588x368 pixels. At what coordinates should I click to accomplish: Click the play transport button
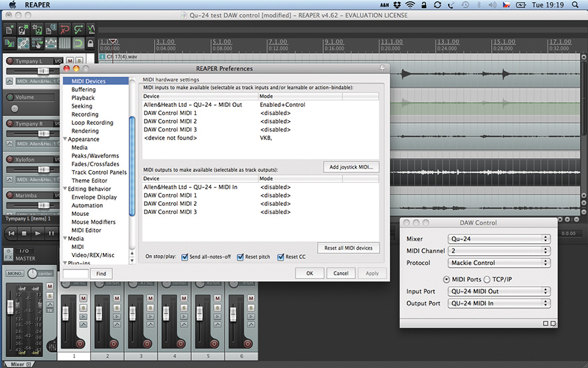(x=38, y=233)
